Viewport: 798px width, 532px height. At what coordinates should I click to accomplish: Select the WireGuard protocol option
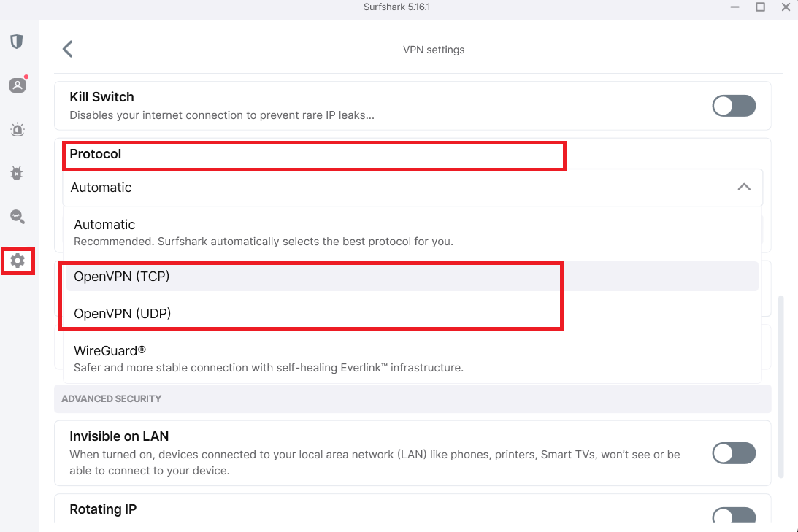tap(413, 358)
